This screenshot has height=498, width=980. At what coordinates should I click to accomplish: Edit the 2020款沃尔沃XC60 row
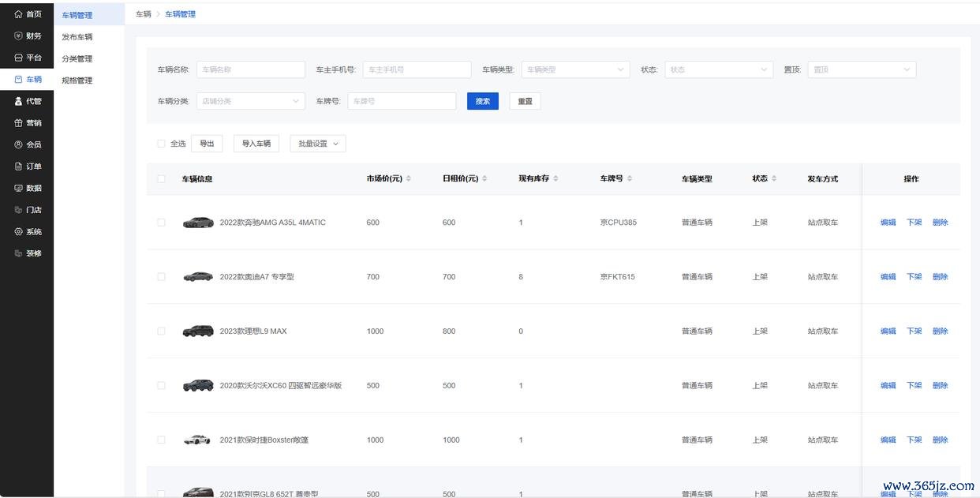(x=888, y=386)
